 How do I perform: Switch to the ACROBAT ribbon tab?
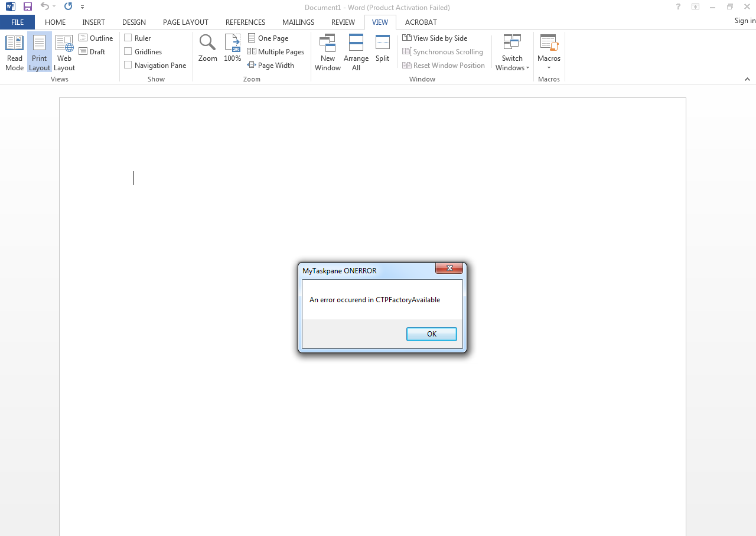(421, 22)
